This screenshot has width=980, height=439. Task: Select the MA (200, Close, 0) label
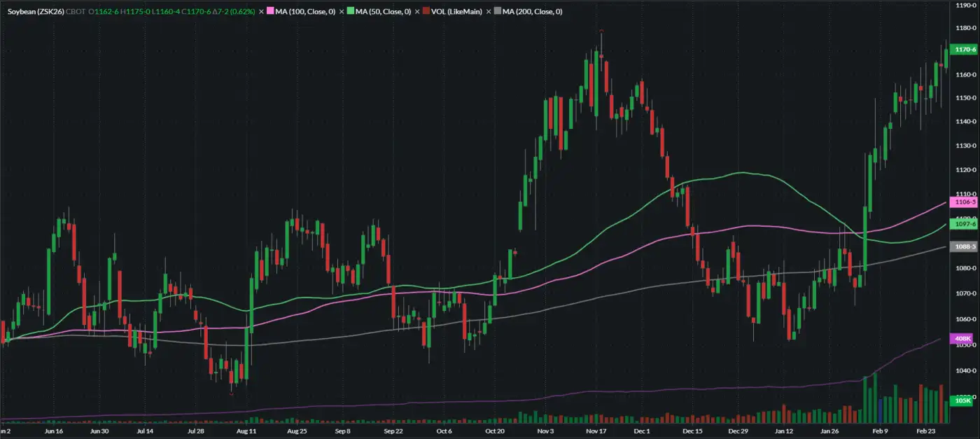tap(532, 12)
